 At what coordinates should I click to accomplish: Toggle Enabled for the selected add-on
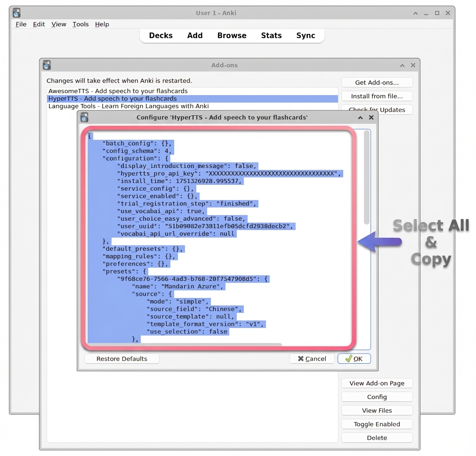(x=377, y=424)
